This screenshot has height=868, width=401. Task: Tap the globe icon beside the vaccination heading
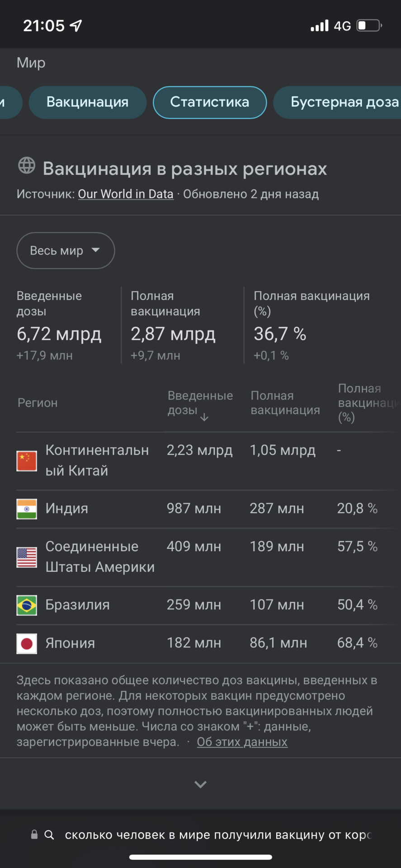point(26,165)
